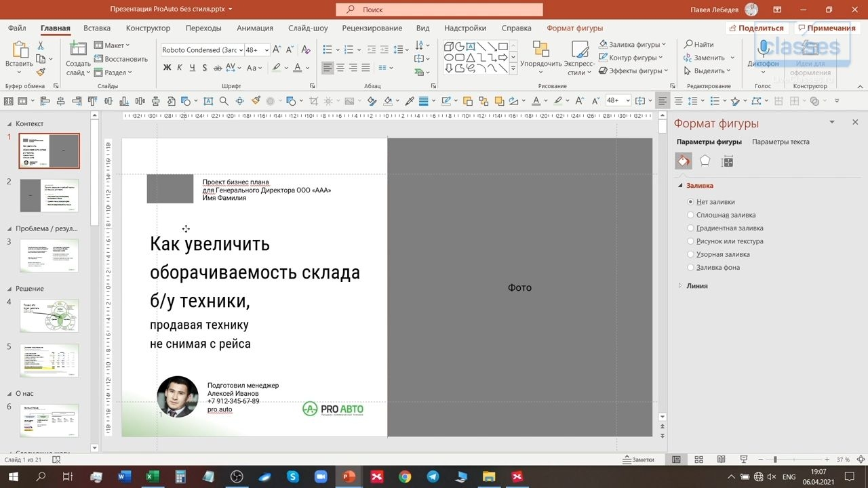Apply italic formatting with the К button
Viewport: 868px width, 488px height.
click(180, 68)
